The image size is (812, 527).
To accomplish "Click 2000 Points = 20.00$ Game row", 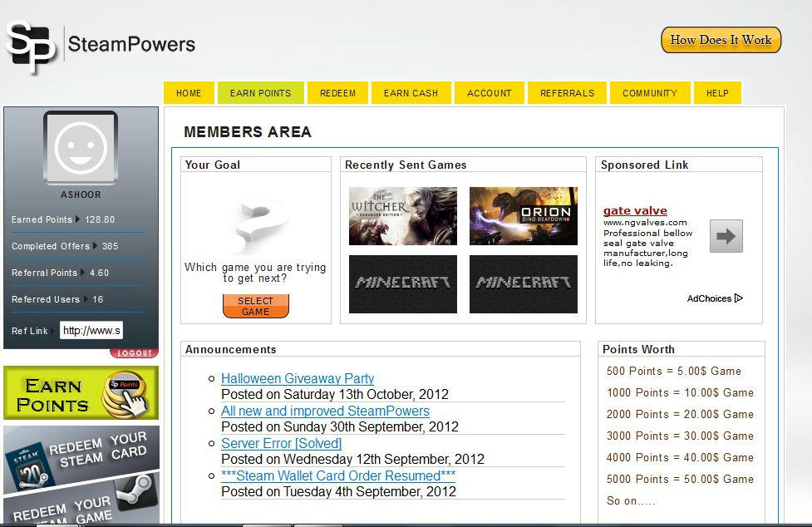I will pyautogui.click(x=680, y=415).
